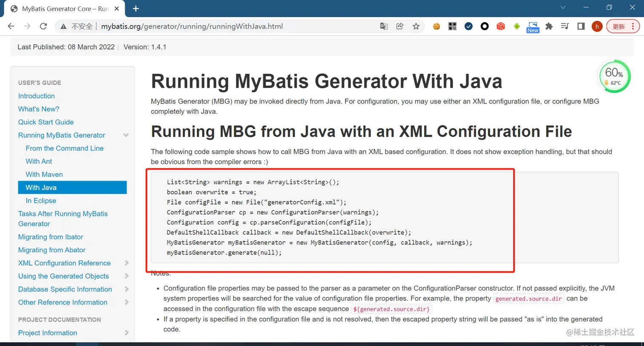Screen dimensions: 644x346
Task: Collapse the Running MyBatis Generator chevron
Action: tap(126, 135)
